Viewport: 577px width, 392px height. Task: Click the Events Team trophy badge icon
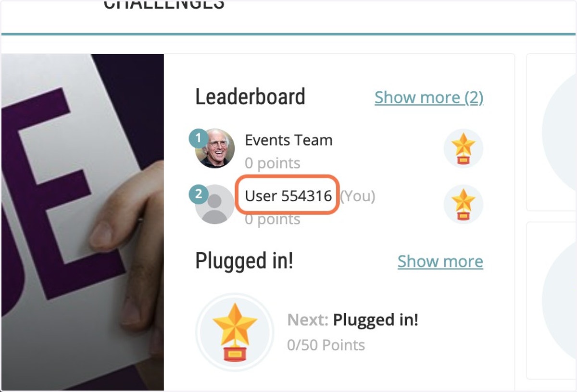[x=464, y=148]
